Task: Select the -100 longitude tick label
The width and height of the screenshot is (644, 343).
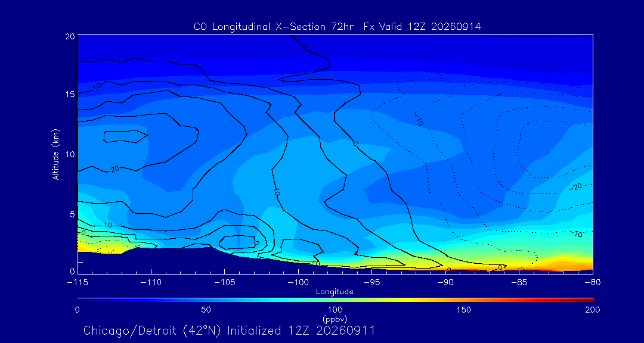Action: [298, 283]
